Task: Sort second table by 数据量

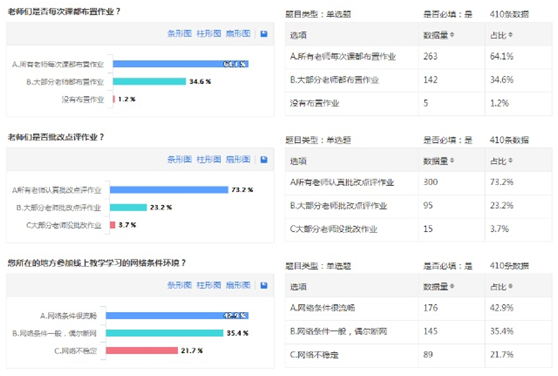Action: [x=438, y=161]
